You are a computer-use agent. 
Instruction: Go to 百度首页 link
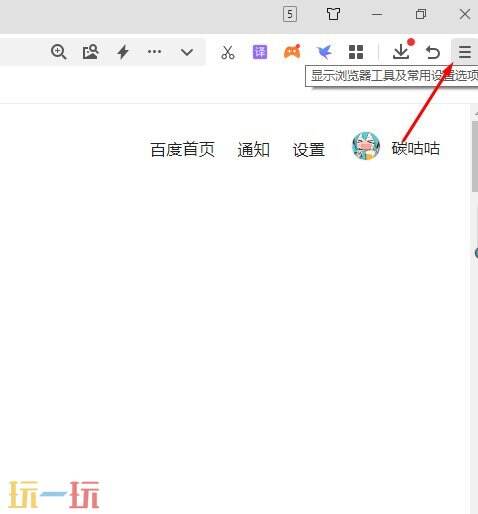pyautogui.click(x=183, y=149)
